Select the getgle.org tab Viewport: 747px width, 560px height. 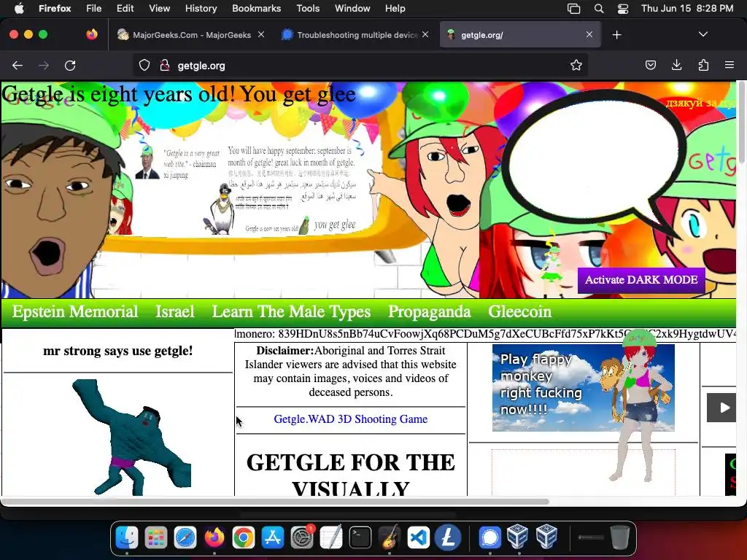[x=520, y=35]
